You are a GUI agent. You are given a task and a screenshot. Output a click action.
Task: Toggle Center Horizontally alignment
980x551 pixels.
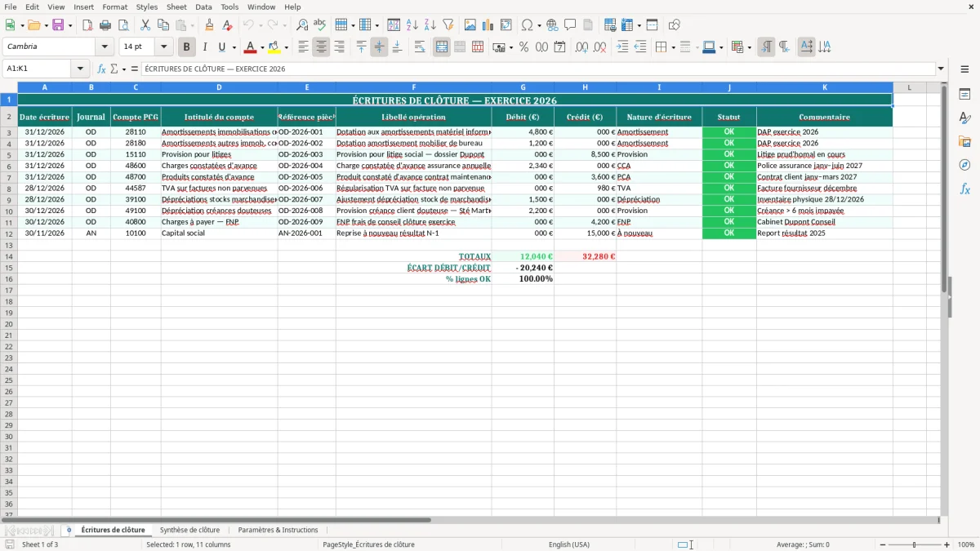(321, 47)
